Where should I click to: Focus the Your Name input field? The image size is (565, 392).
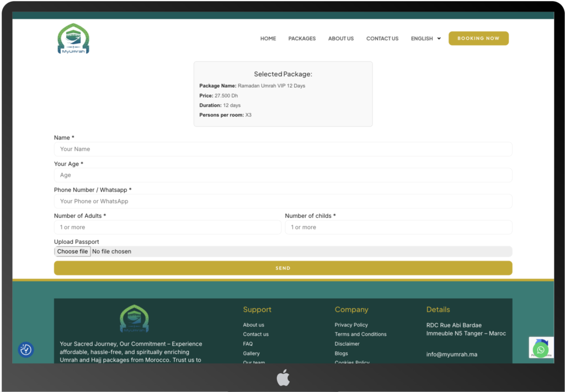coord(282,149)
